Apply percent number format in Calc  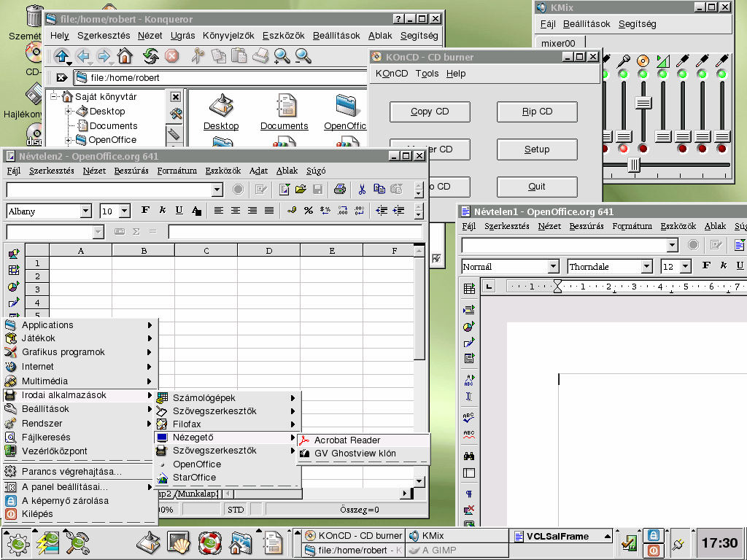click(309, 211)
